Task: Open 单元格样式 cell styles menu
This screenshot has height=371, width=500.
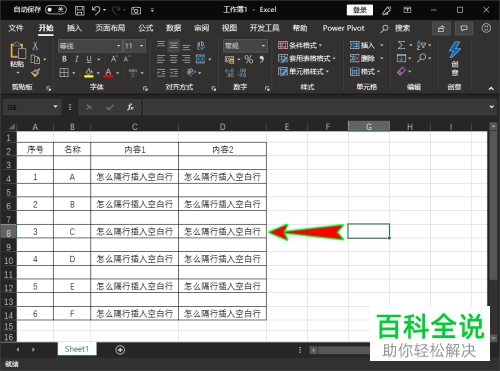Action: [x=303, y=71]
